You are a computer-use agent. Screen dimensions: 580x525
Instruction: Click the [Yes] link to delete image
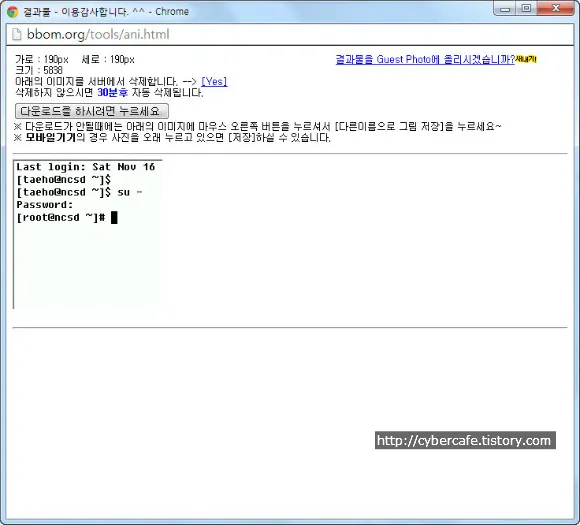tap(214, 81)
